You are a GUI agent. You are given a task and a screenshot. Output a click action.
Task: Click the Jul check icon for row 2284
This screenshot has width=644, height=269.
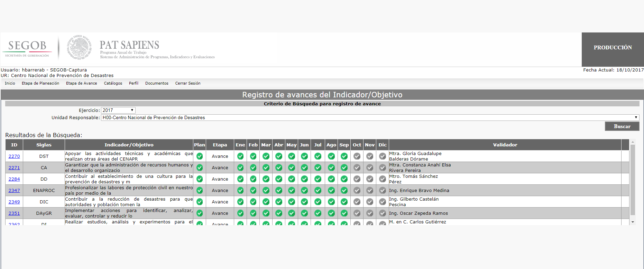tap(318, 179)
